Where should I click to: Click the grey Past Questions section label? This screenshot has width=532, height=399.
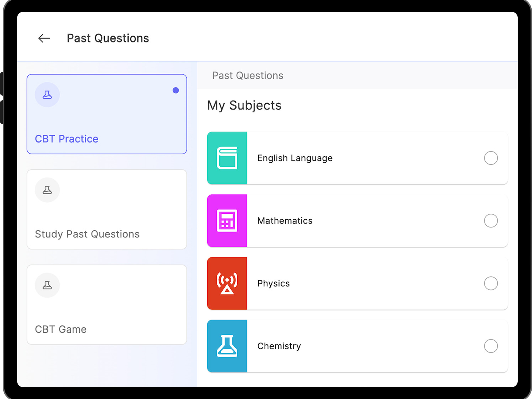pyautogui.click(x=248, y=76)
